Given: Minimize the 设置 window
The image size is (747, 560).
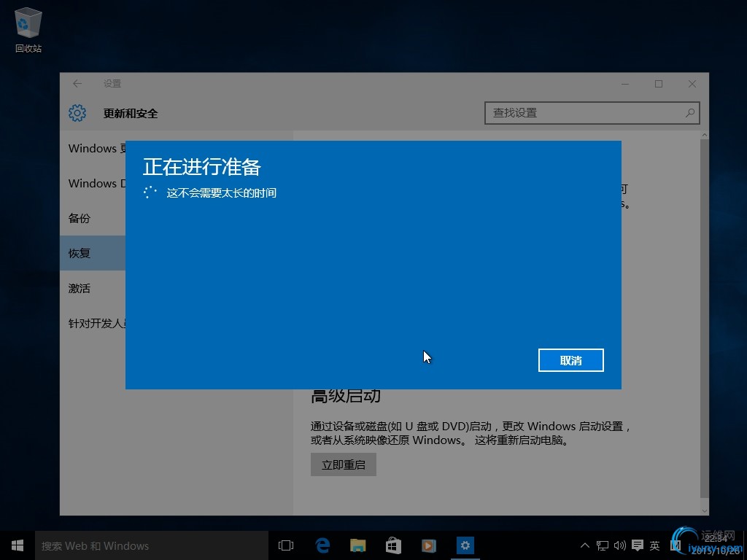Looking at the screenshot, I should click(x=625, y=84).
